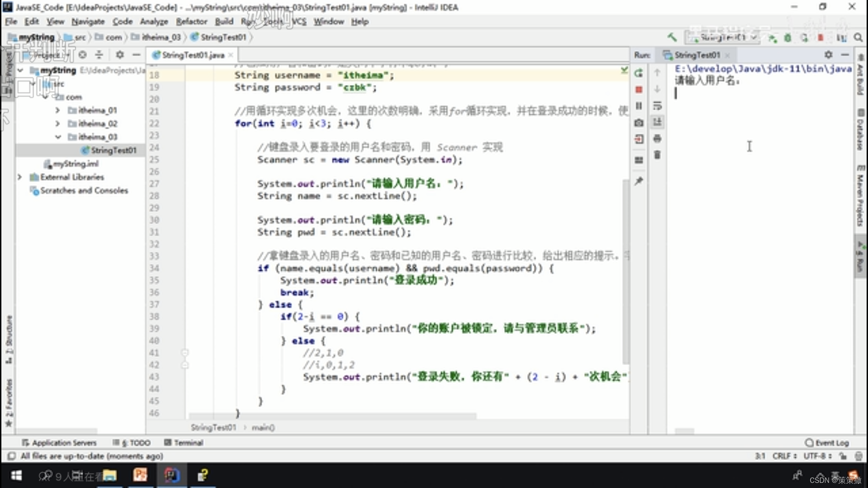The width and height of the screenshot is (868, 488).
Task: Open Project panel settings gear
Action: pos(120,55)
